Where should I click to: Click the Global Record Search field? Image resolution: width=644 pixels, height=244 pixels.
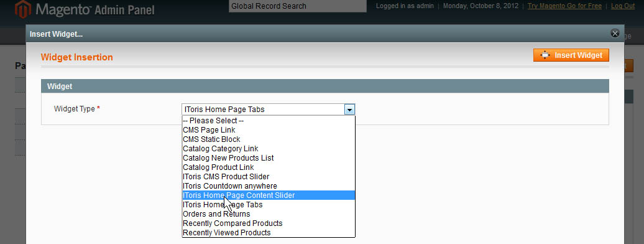pyautogui.click(x=297, y=6)
